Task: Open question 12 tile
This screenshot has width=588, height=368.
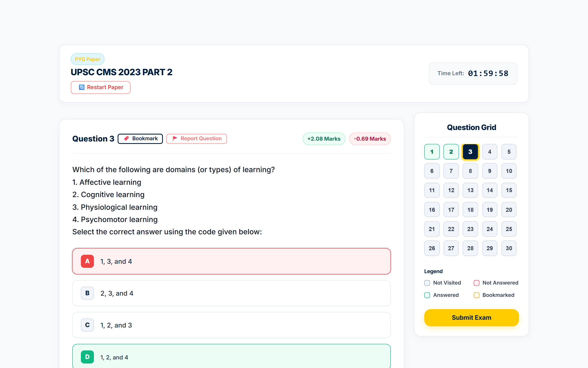Action: point(451,190)
